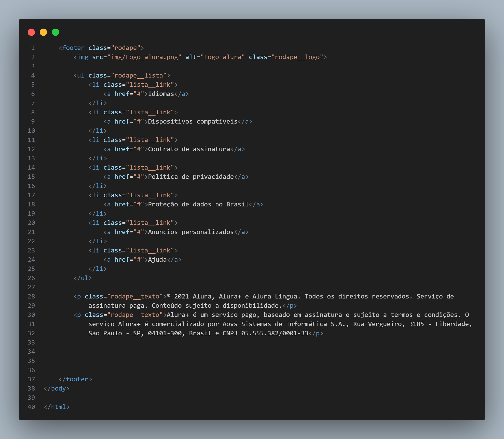Click the closing footer tag
This screenshot has width=504, height=439.
click(x=75, y=379)
